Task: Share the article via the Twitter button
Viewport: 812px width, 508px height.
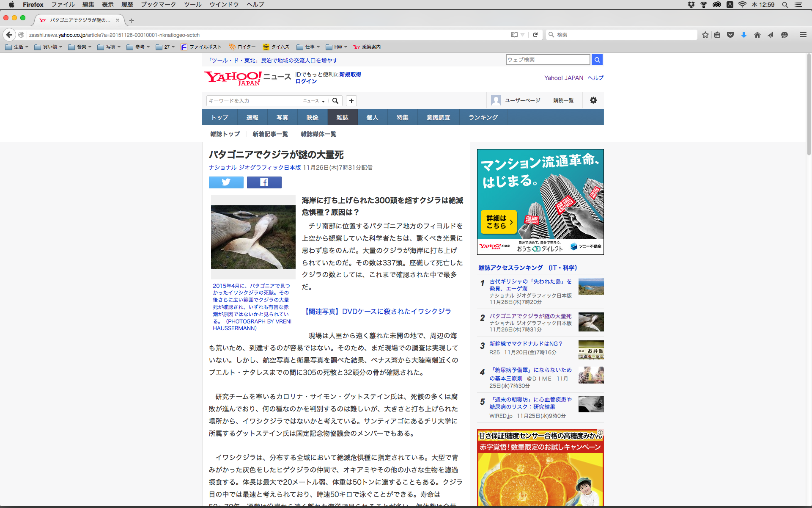Action: 226,182
